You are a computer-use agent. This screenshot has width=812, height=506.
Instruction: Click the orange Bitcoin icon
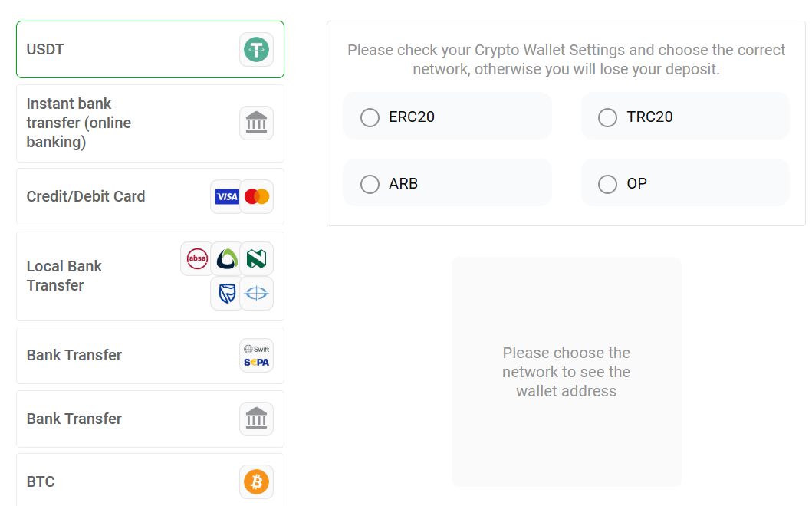point(256,481)
